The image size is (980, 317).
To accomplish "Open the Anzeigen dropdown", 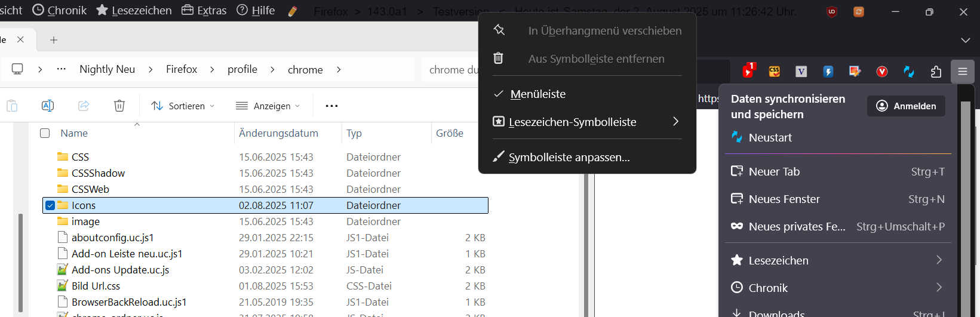I will tap(268, 106).
